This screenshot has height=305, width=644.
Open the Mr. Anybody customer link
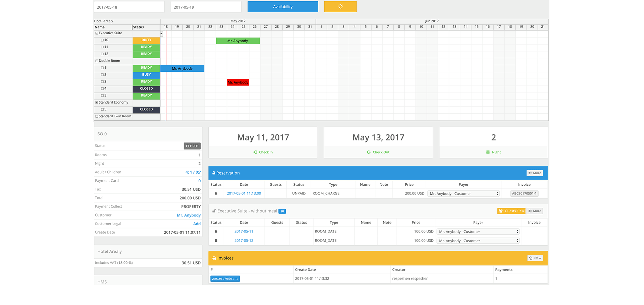coord(189,215)
